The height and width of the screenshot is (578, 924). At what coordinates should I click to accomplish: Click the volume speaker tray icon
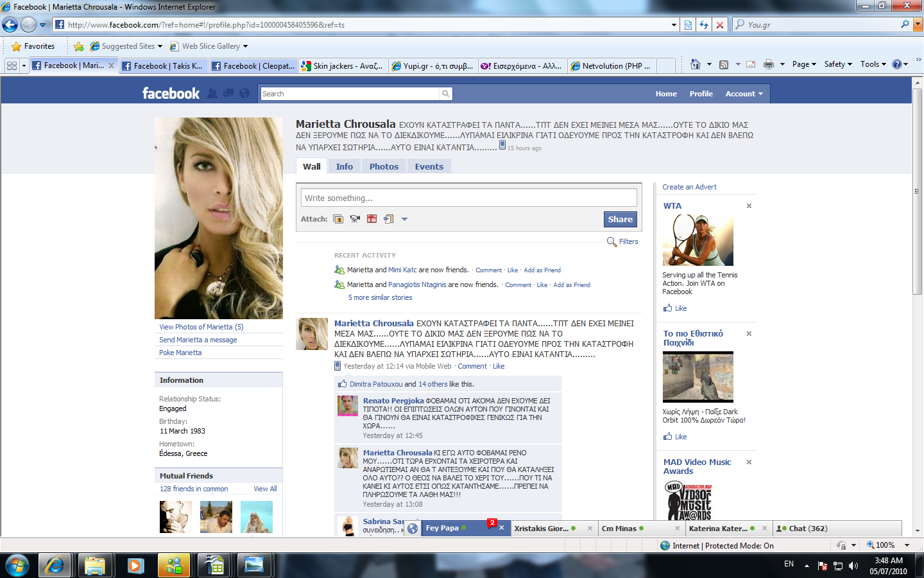tap(853, 566)
